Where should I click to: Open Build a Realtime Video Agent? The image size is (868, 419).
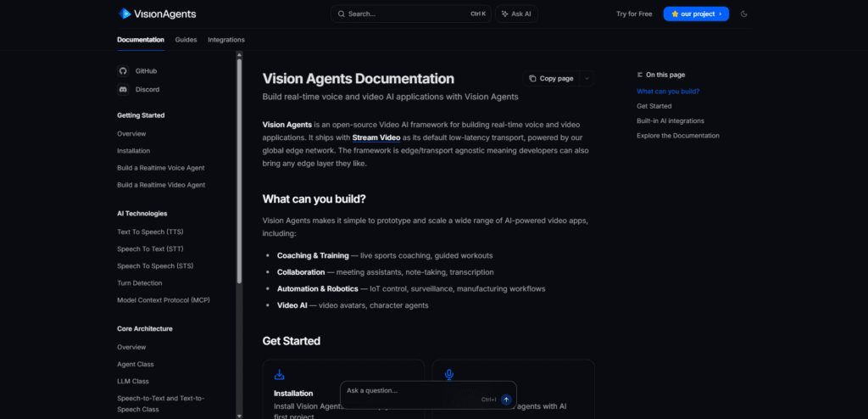pos(160,185)
